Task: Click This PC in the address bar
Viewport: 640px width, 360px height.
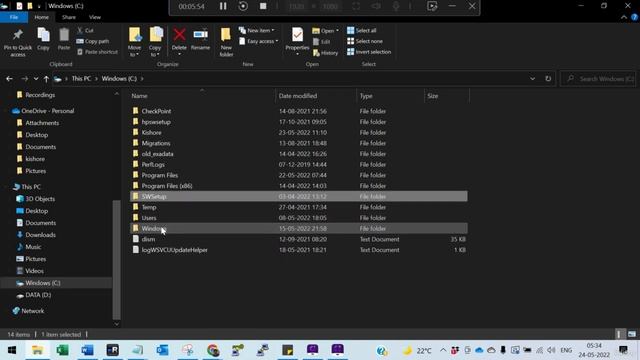Action: pos(81,79)
